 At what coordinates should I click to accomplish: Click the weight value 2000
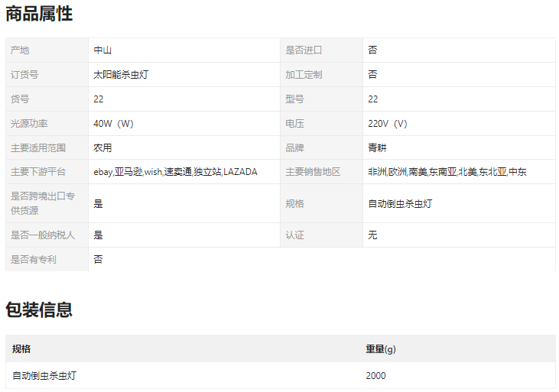point(376,376)
